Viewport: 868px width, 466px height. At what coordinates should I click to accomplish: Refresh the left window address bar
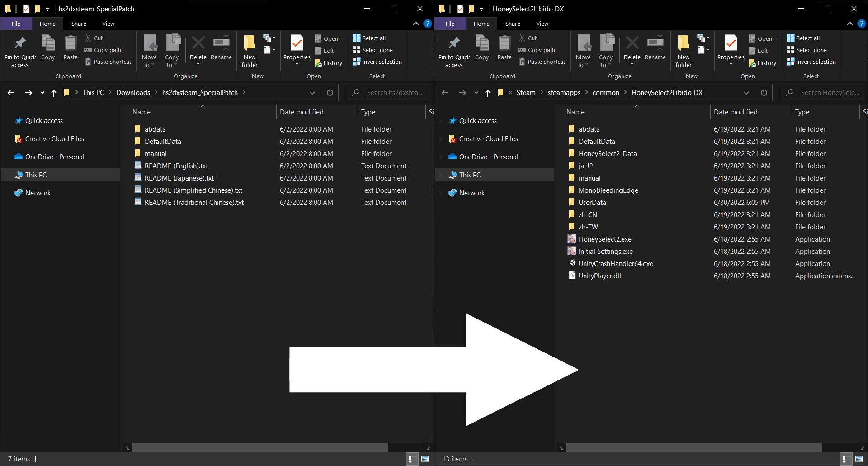330,93
